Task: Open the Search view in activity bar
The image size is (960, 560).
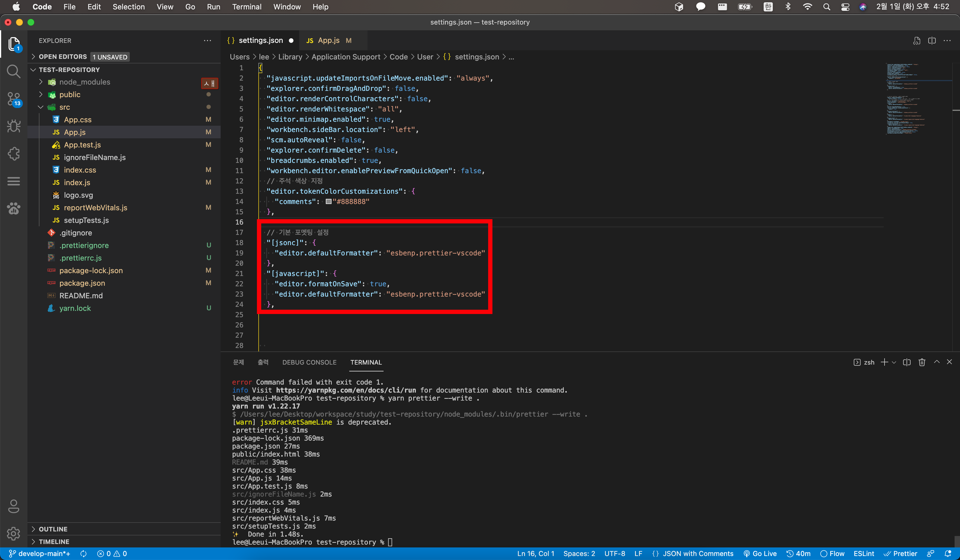Action: point(14,71)
